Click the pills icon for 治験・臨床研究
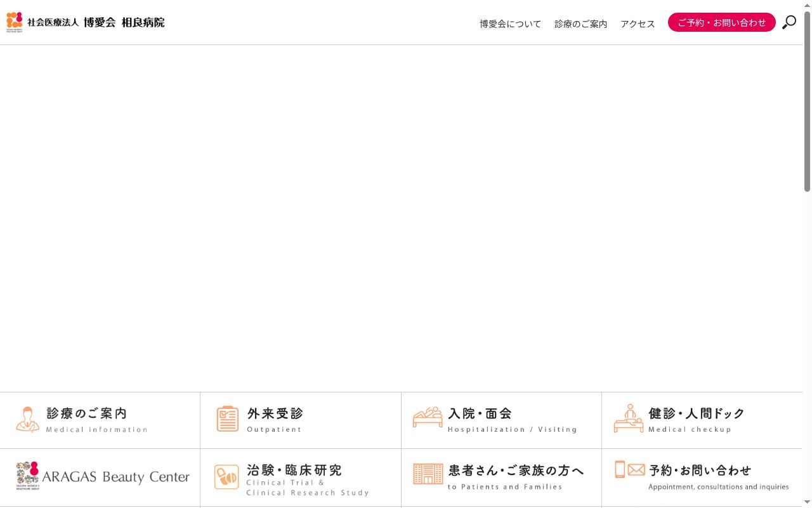The width and height of the screenshot is (812, 508). [226, 477]
